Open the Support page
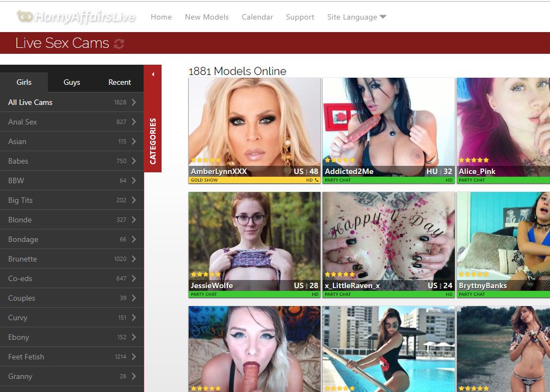Screen dimensions: 550x392 click(300, 17)
